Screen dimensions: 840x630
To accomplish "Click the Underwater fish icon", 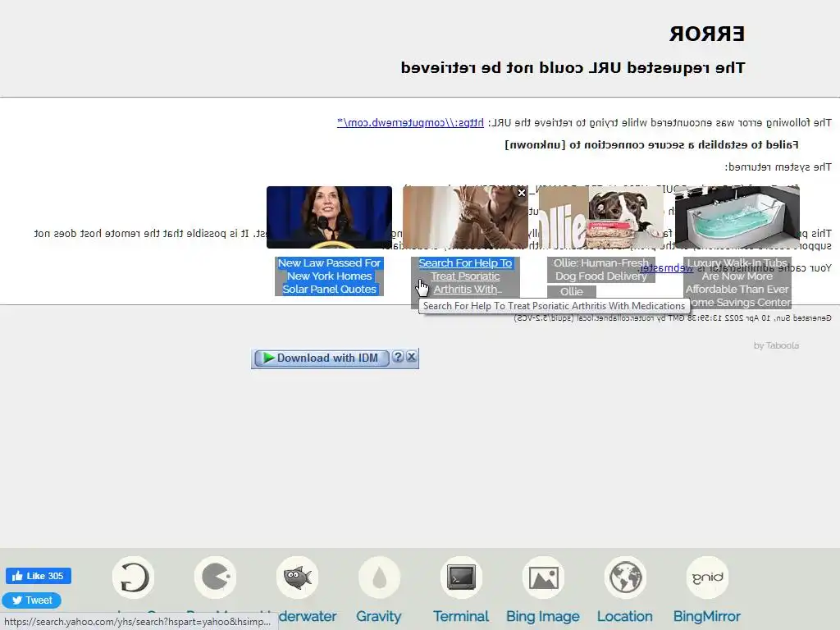I will click(x=297, y=577).
